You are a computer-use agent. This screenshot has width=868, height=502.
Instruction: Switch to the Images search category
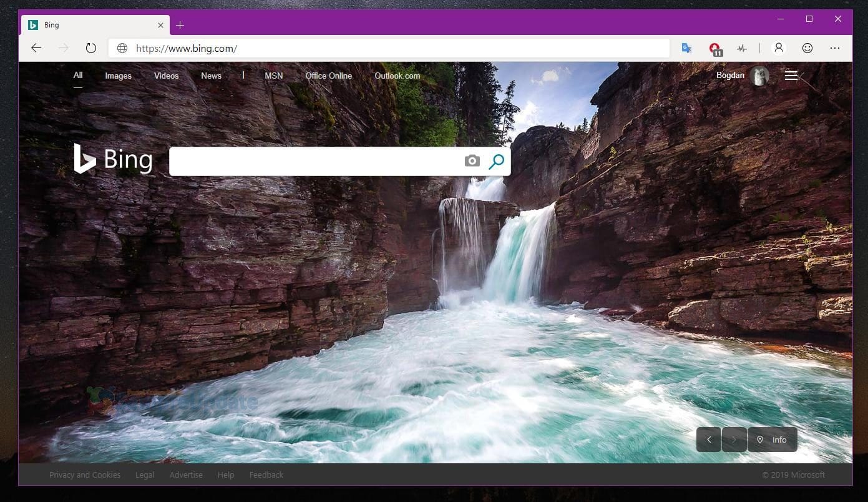pyautogui.click(x=118, y=76)
